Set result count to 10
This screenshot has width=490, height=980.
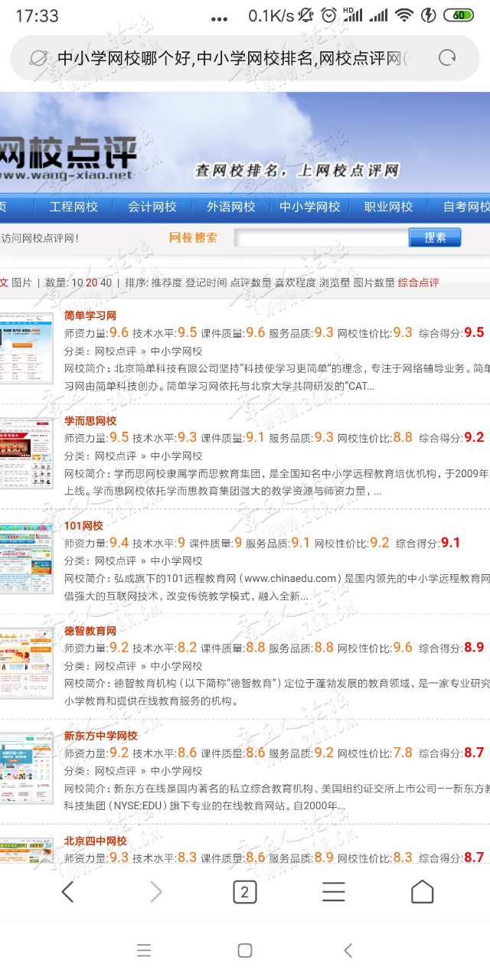click(77, 283)
